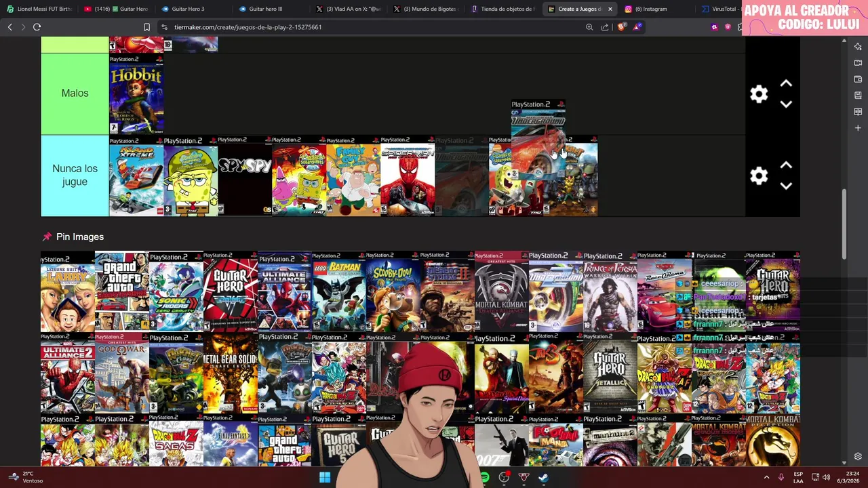Viewport: 868px width, 488px height.
Task: Open the zoom magnifier in address bar
Action: click(x=589, y=27)
